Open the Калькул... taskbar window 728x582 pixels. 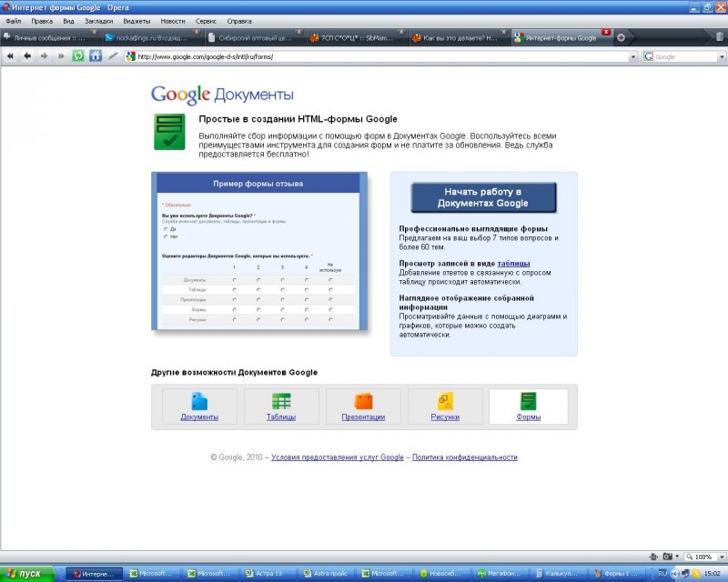(559, 574)
